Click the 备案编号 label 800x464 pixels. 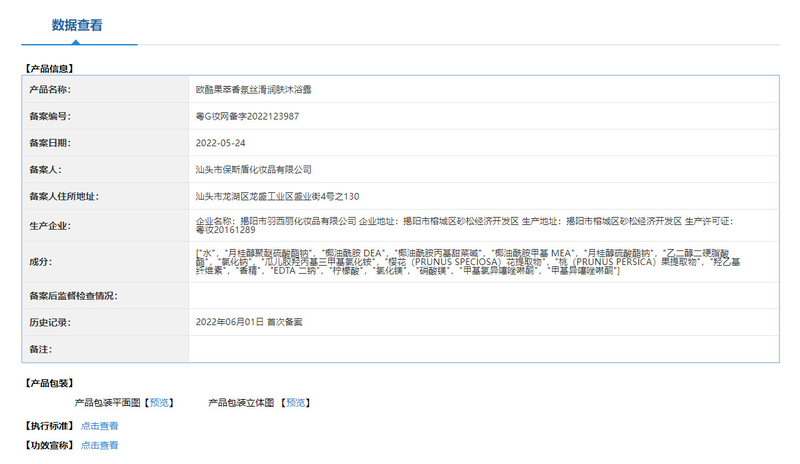(50, 116)
